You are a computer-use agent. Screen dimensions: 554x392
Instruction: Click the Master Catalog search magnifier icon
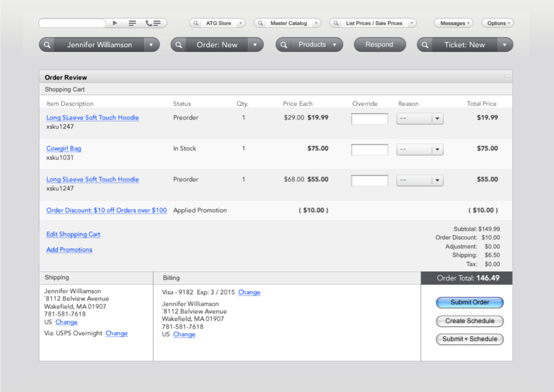coord(260,23)
